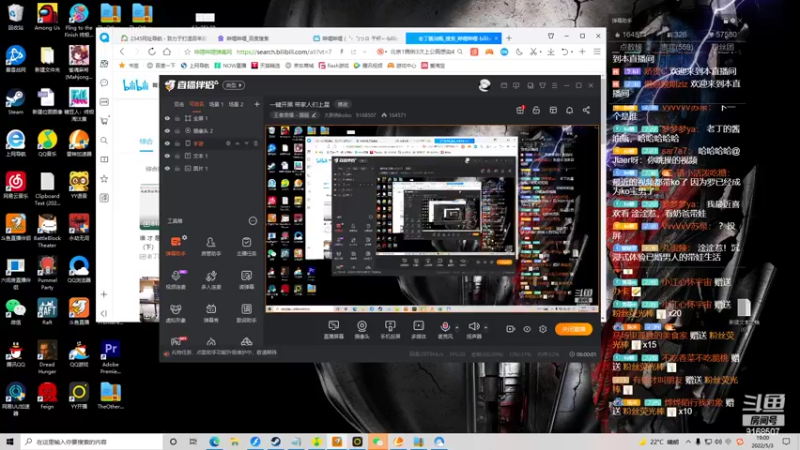Image resolution: width=800 pixels, height=450 pixels.
Task: Hide the 摄像头 2 source
Action: (167, 131)
